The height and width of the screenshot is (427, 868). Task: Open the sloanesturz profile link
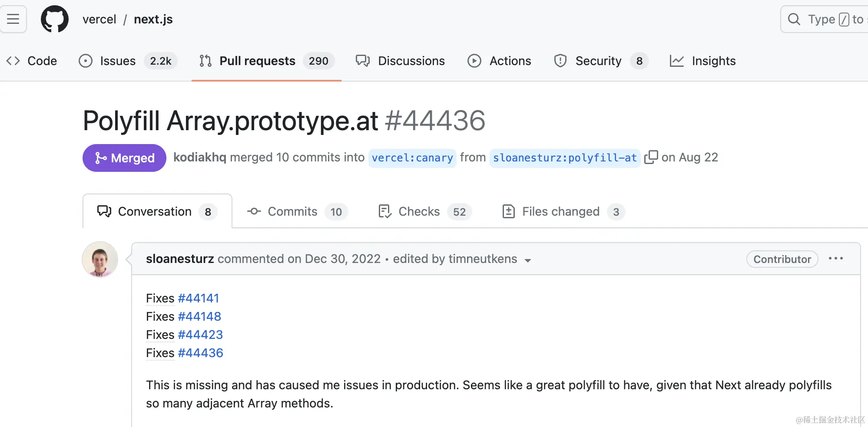point(179,259)
